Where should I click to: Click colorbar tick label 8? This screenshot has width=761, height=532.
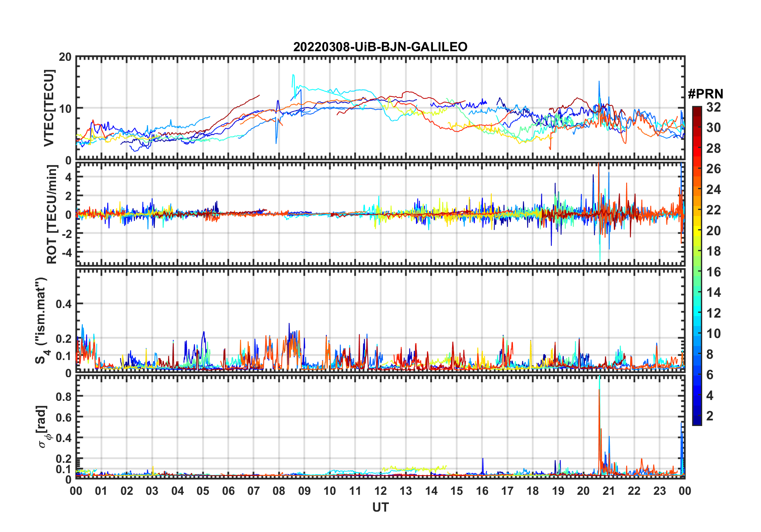click(x=710, y=354)
